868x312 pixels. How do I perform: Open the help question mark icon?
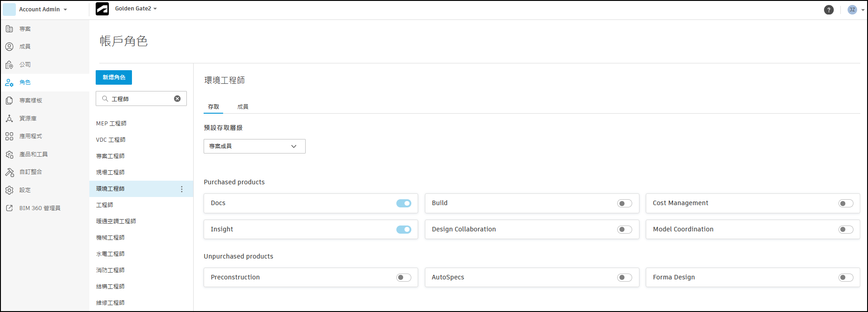(829, 10)
